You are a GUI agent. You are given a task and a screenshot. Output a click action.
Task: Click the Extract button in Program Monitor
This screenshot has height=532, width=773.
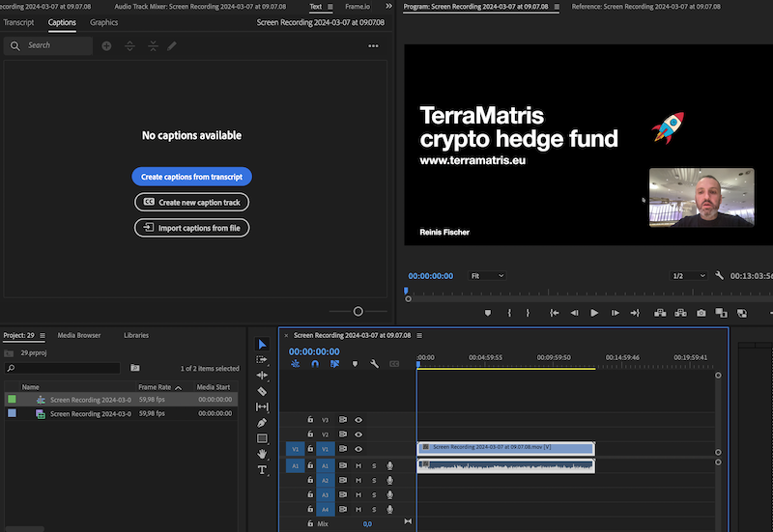(x=680, y=313)
